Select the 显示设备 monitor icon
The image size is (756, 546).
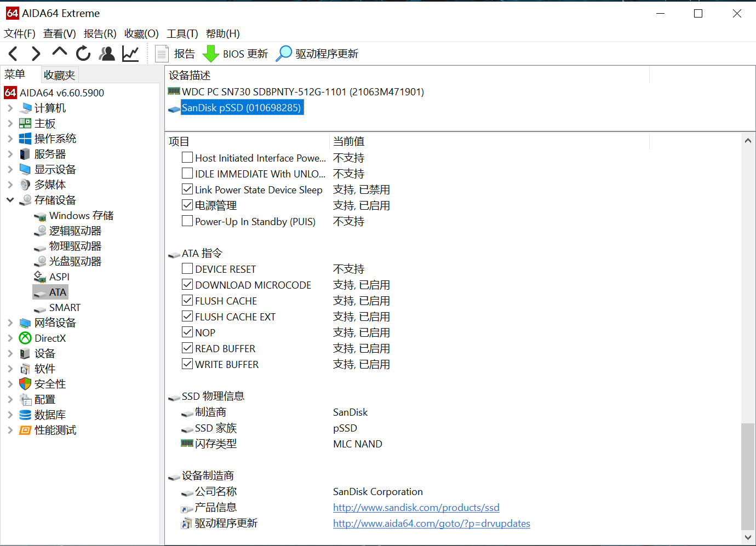pos(25,169)
